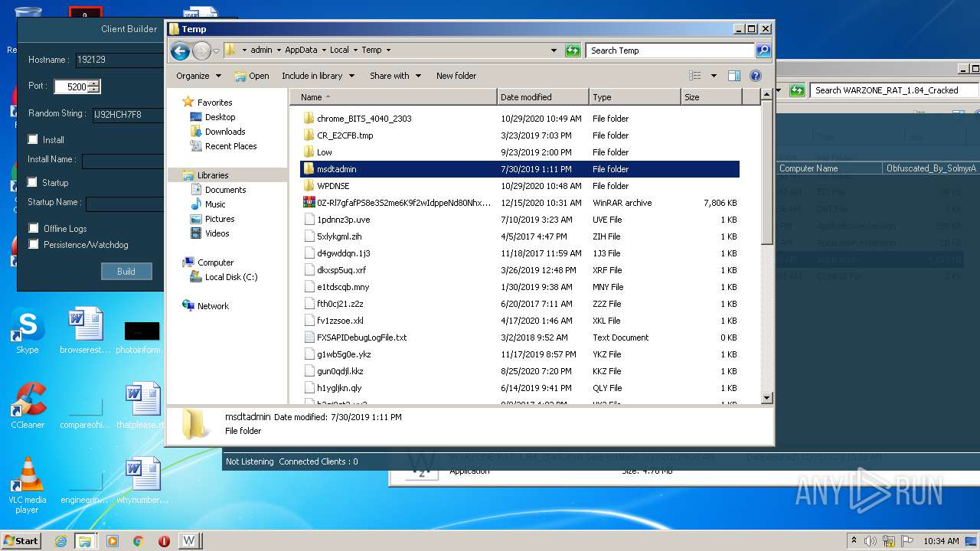Check the Startup option
Viewport: 980px width, 551px height.
tap(33, 182)
